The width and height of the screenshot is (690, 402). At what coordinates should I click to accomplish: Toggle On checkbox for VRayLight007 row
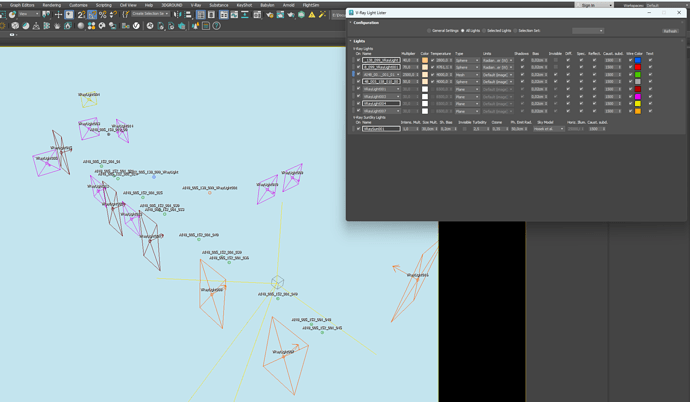click(358, 111)
